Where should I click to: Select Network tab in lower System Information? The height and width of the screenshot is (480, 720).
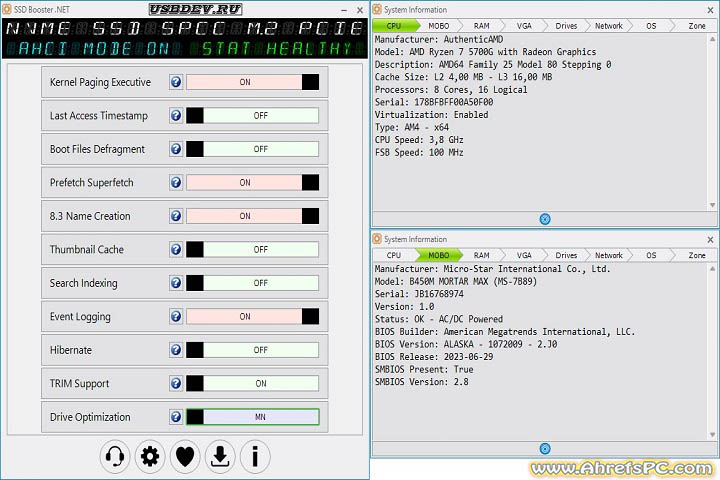[x=609, y=255]
